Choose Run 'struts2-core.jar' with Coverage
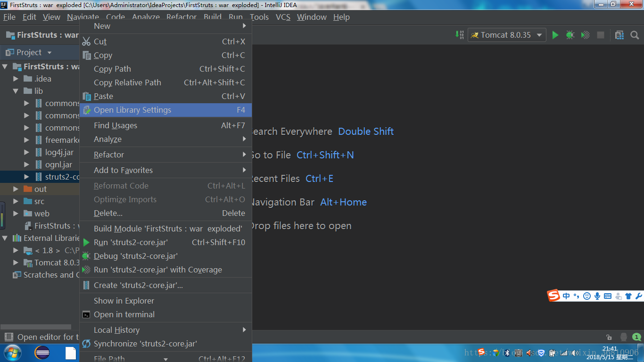Screen dimensions: 644x362 point(165,270)
